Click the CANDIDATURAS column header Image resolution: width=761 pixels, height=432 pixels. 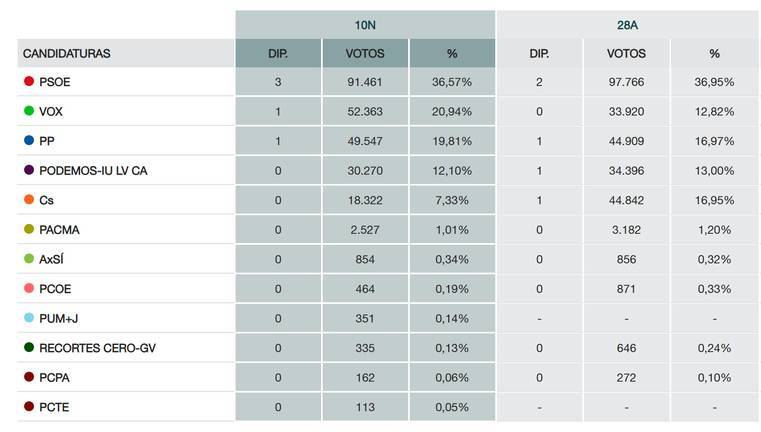(66, 53)
